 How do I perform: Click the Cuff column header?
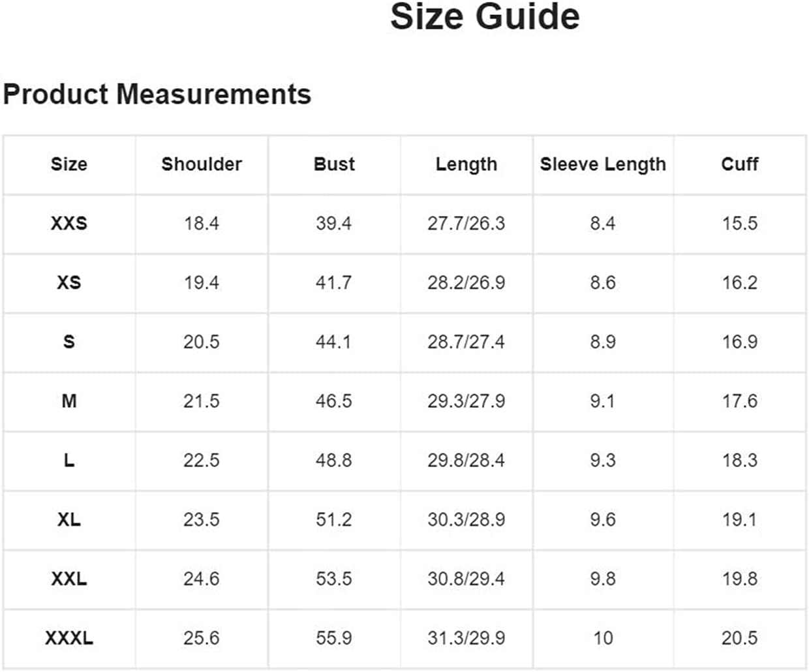pyautogui.click(x=739, y=164)
